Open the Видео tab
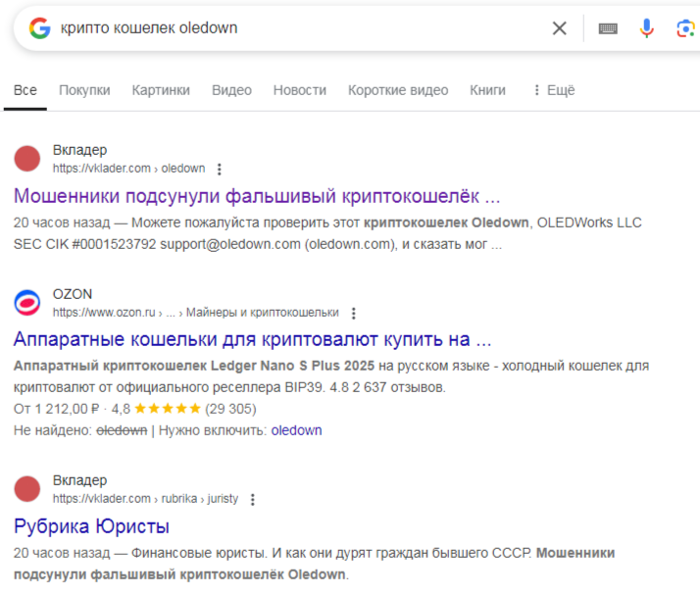The image size is (700, 596). pyautogui.click(x=231, y=90)
